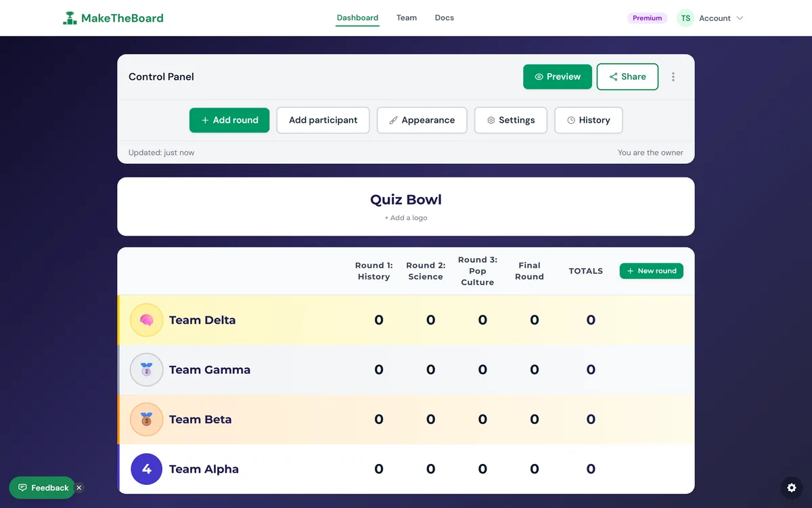Screen dimensions: 812x508
Task: Click the You are the owner text
Action: click(x=650, y=152)
